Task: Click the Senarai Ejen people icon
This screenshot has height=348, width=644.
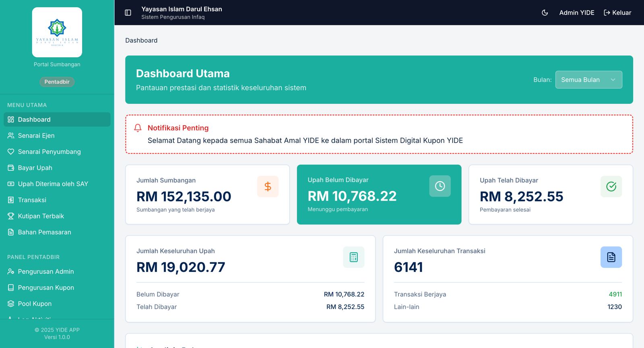Action: (x=11, y=136)
